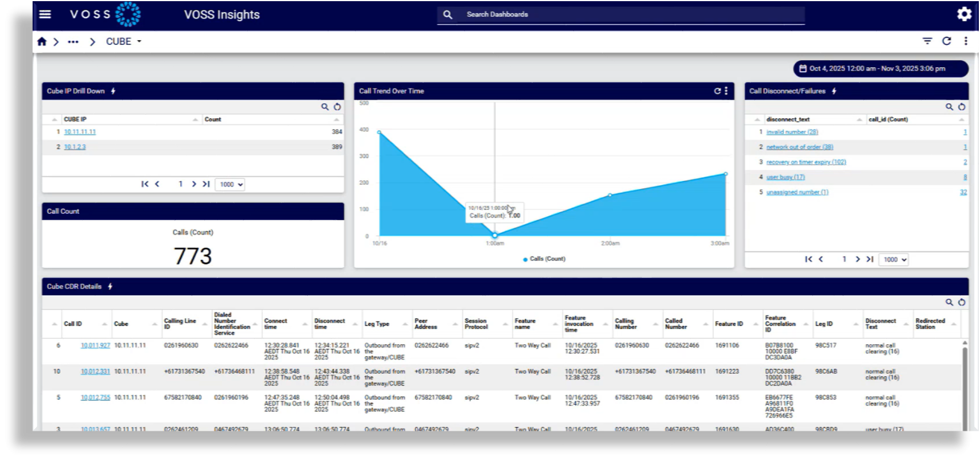Search within the Cube IP Drill Down table
This screenshot has height=460, width=980.
325,107
